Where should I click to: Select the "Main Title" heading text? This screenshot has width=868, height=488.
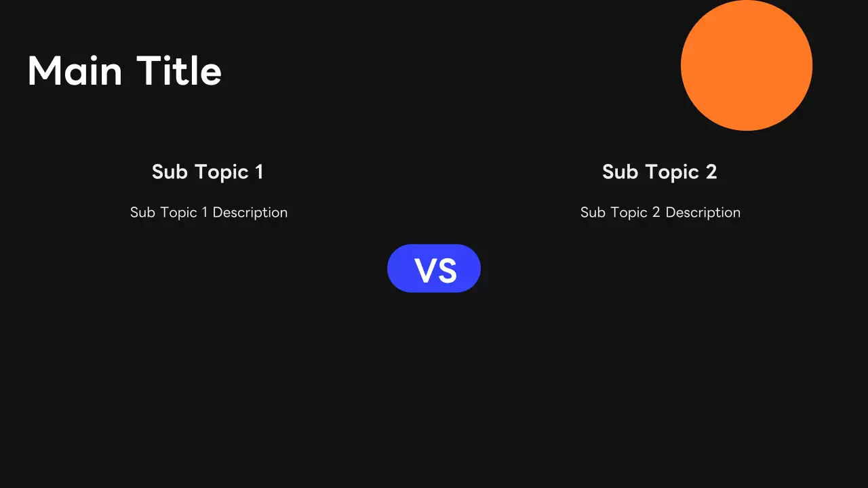pyautogui.click(x=125, y=71)
